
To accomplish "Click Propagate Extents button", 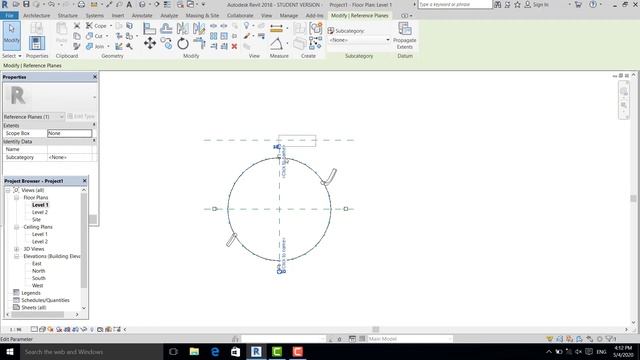I will point(404,36).
